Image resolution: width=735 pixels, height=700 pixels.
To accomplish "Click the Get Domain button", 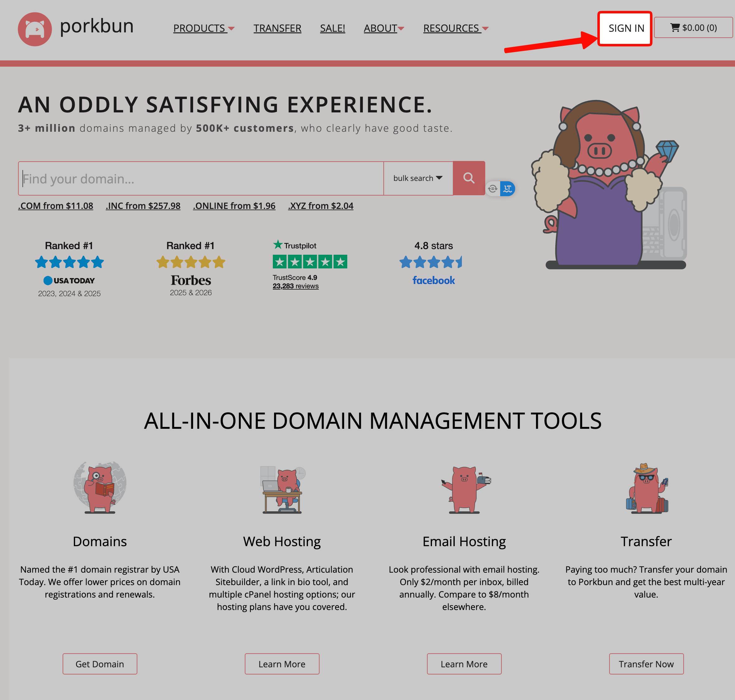I will point(100,664).
